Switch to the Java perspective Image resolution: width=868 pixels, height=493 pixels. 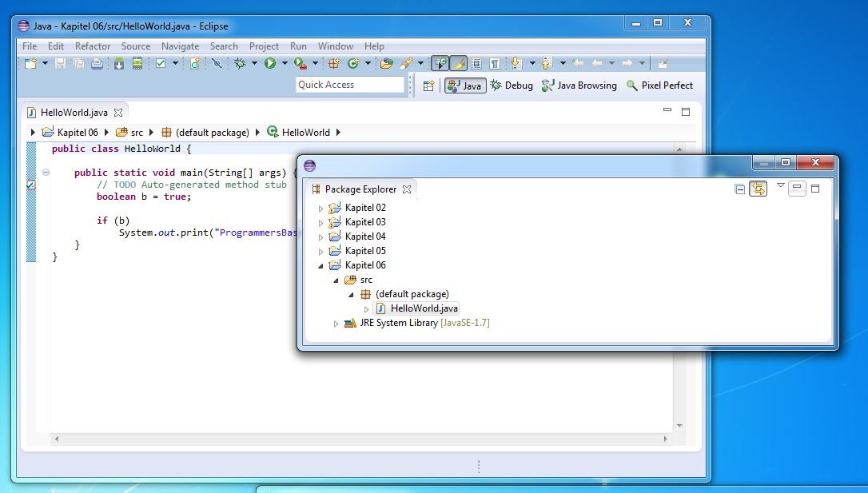[x=465, y=85]
